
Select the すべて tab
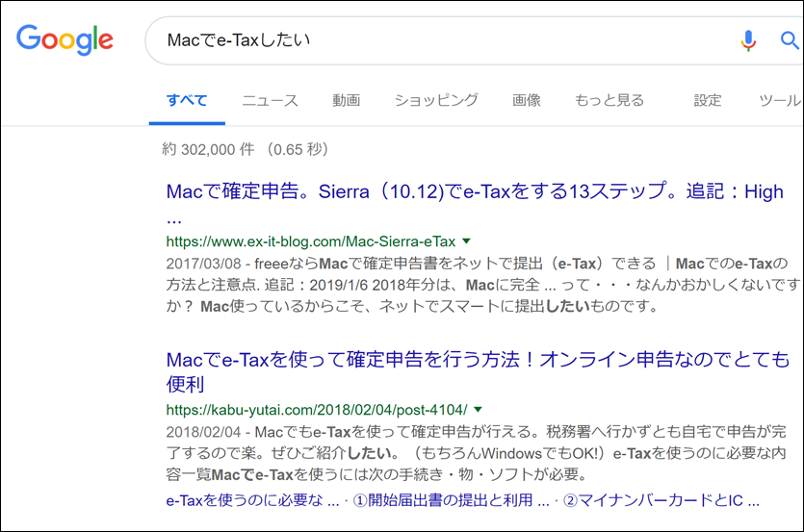187,100
